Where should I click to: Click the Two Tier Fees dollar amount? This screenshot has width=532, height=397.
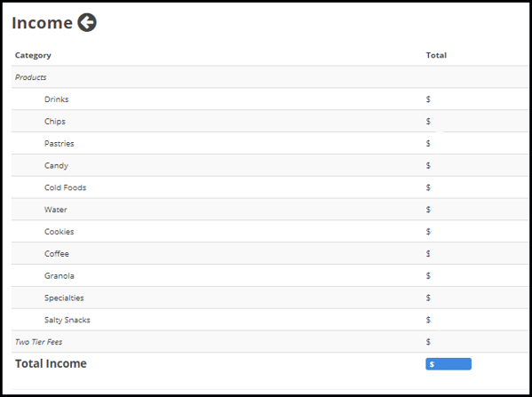coord(428,342)
